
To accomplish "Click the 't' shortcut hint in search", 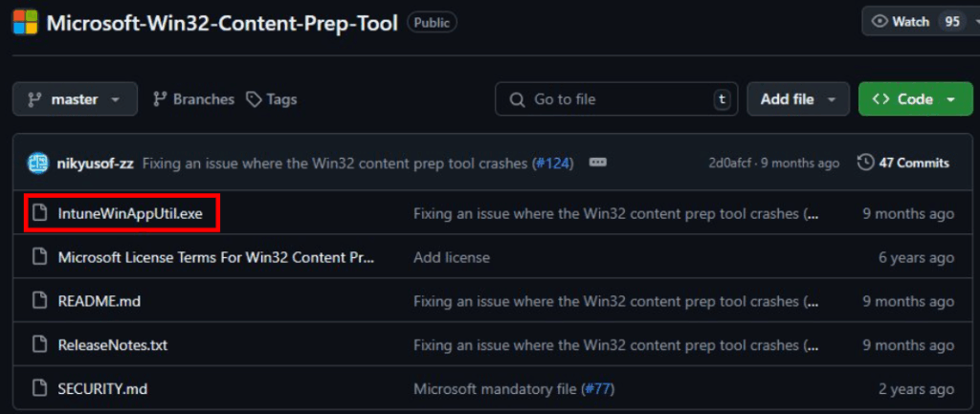I will [x=722, y=99].
